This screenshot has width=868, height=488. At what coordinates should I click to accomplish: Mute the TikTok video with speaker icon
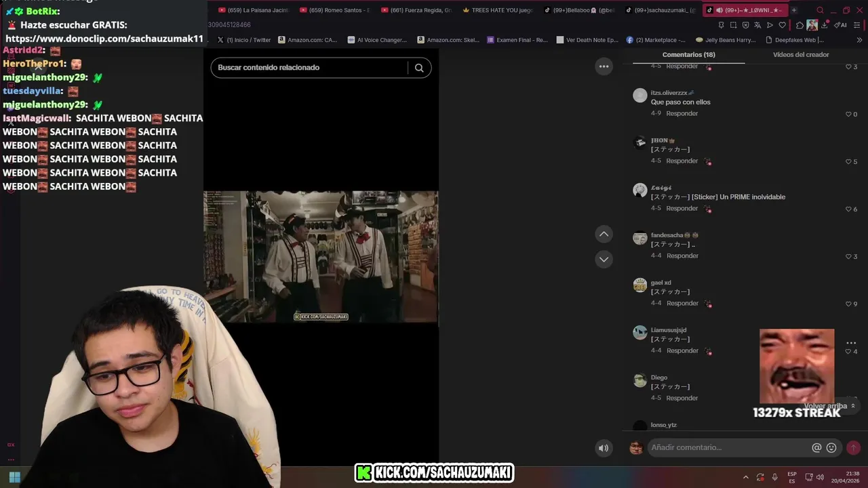point(603,448)
